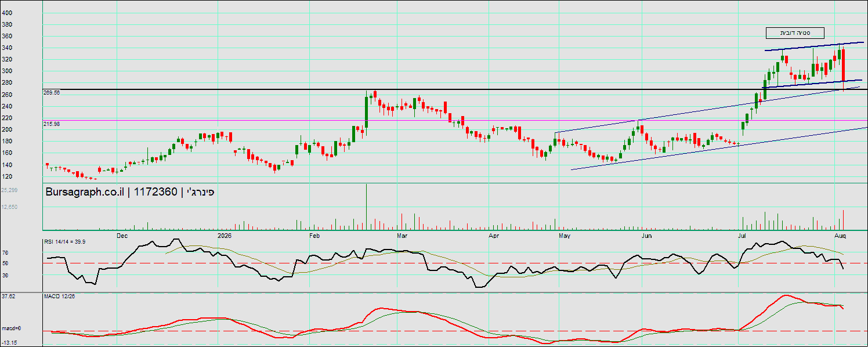This screenshot has width=868, height=347.
Task: Click the 240 price axis label
Action: click(x=8, y=106)
